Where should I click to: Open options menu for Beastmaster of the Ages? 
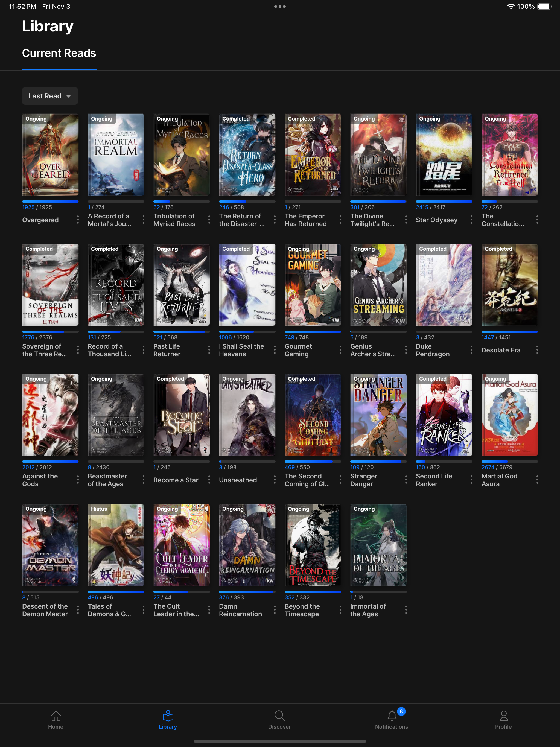click(144, 480)
